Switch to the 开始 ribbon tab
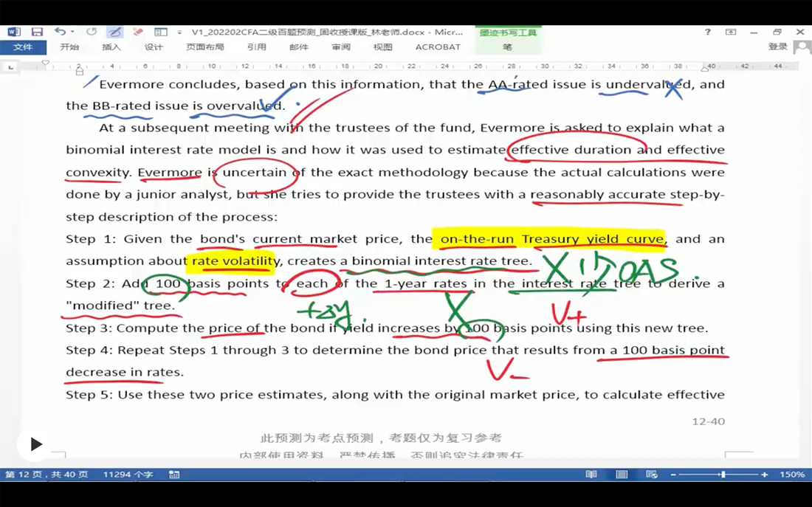Screen dimensions: 812x507 pyautogui.click(x=69, y=47)
